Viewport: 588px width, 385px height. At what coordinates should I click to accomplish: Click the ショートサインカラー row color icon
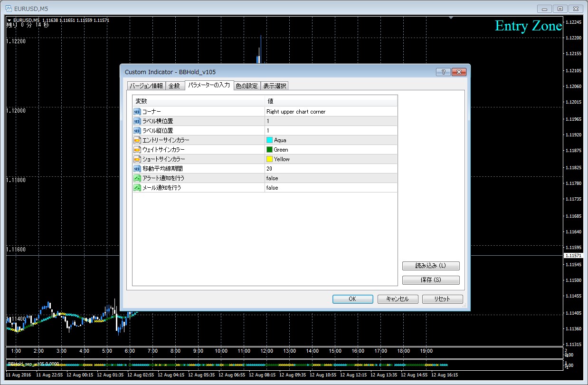(x=137, y=159)
